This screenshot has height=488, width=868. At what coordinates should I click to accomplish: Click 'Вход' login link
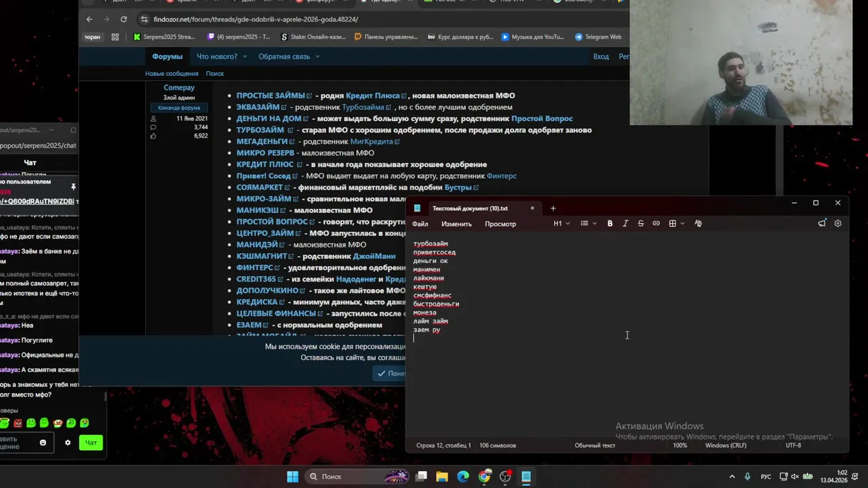pos(601,56)
